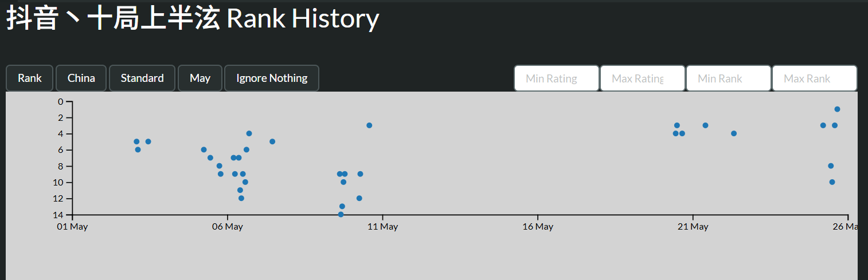The image size is (868, 280).
Task: Open the China region selector
Action: point(81,78)
